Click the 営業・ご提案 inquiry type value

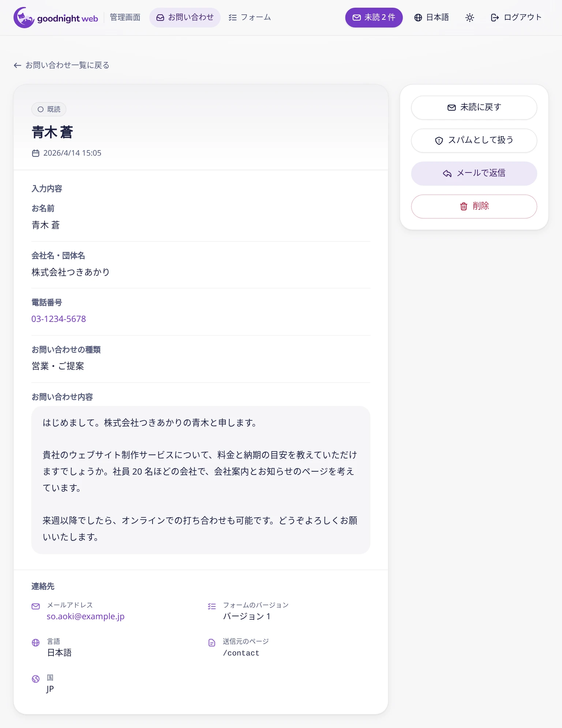(58, 366)
